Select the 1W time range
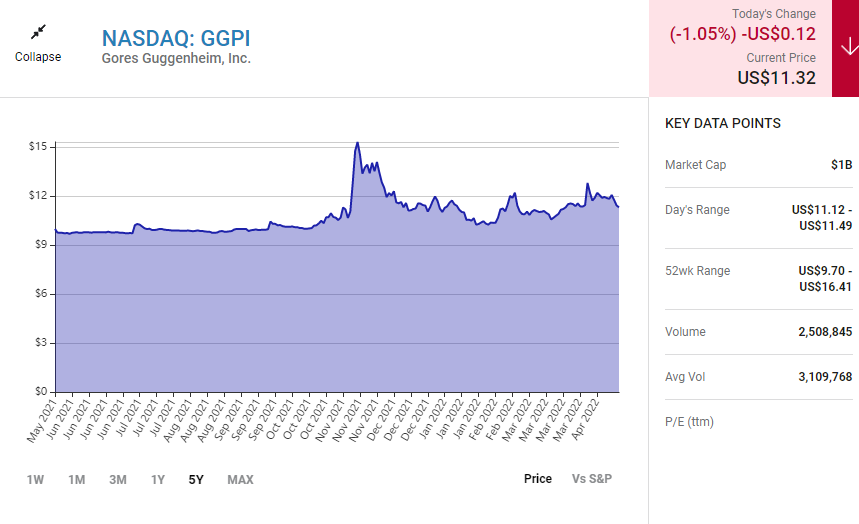The width and height of the screenshot is (859, 524). tap(35, 480)
